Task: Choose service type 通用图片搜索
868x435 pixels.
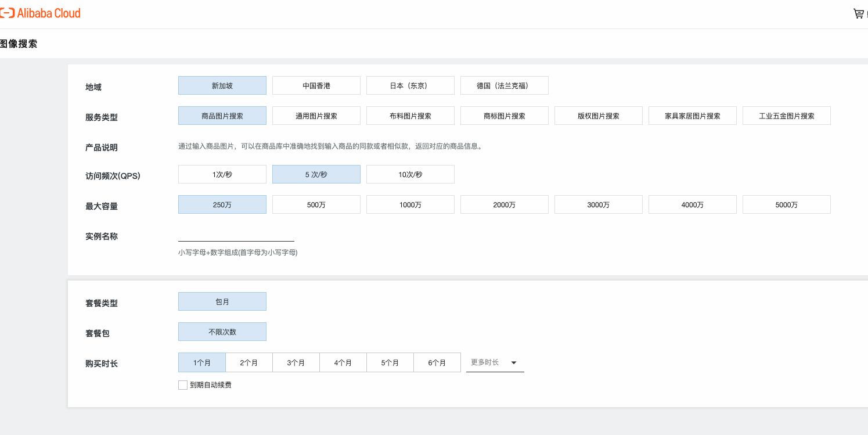Action: click(x=316, y=116)
